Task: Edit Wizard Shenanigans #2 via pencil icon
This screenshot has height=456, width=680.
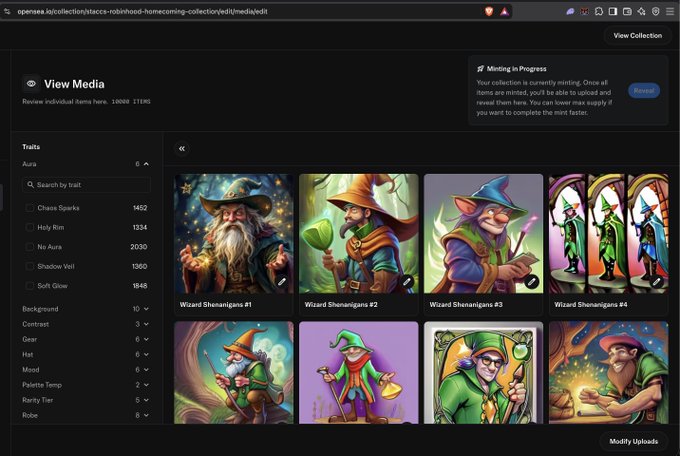Action: pos(407,282)
